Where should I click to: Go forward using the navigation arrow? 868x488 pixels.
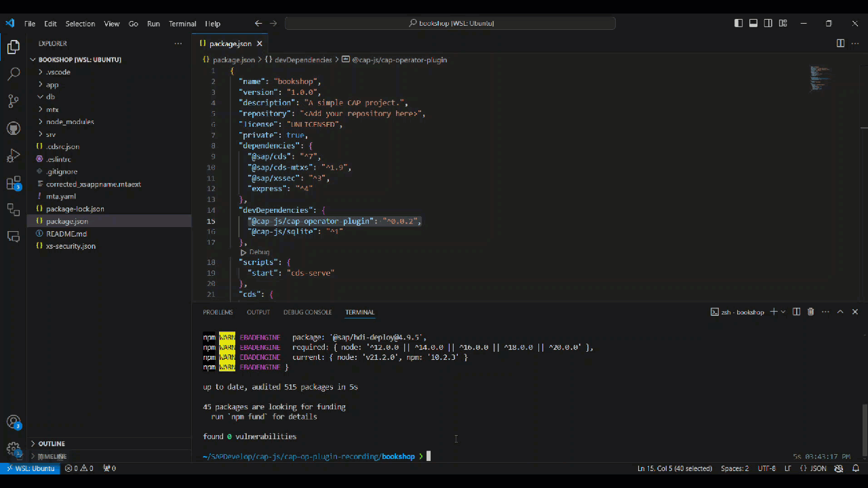[x=273, y=23]
